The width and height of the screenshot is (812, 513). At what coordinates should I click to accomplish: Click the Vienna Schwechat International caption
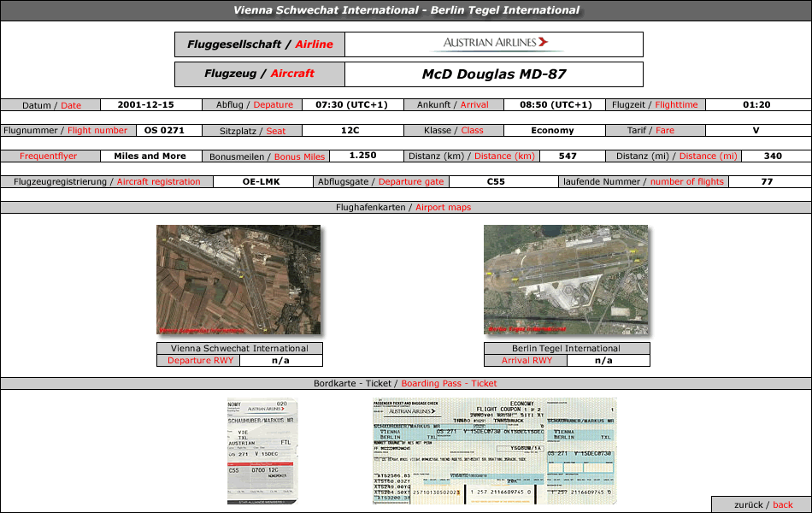239,348
